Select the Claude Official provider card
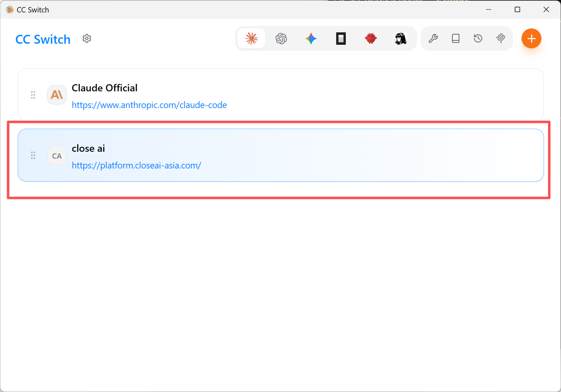561x392 pixels. (281, 95)
